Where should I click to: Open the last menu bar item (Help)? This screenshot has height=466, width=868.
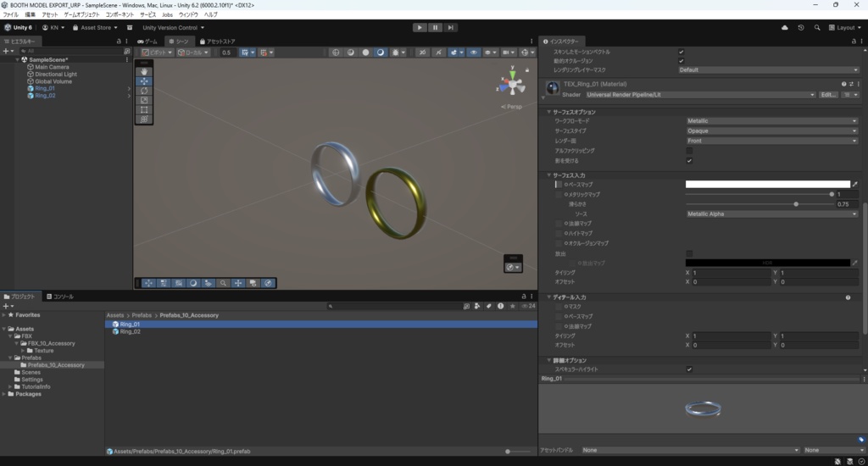pyautogui.click(x=210, y=15)
